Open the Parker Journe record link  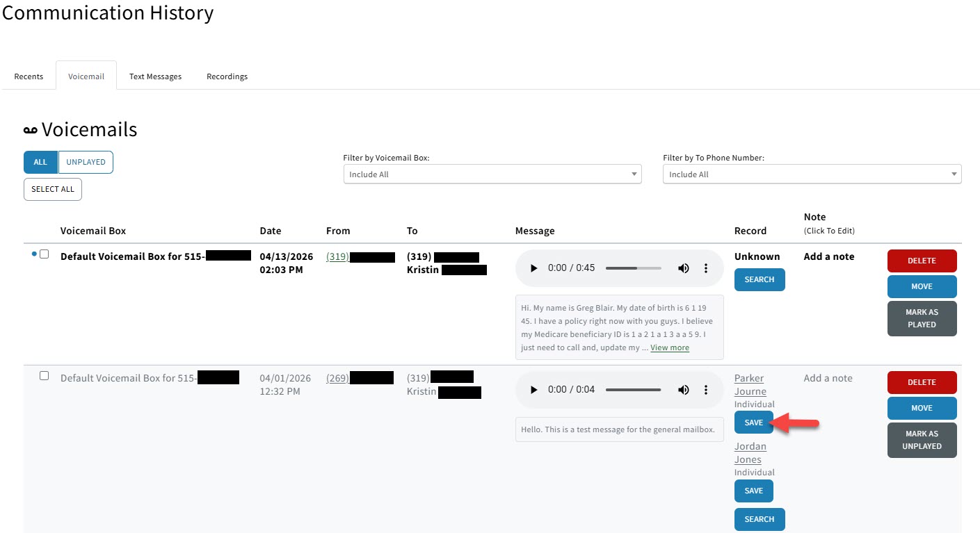(750, 385)
